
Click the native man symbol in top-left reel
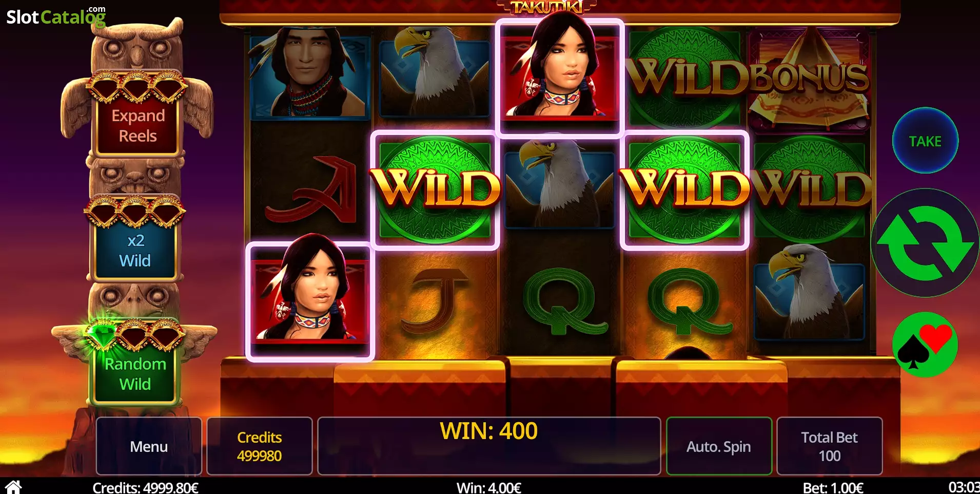point(309,74)
